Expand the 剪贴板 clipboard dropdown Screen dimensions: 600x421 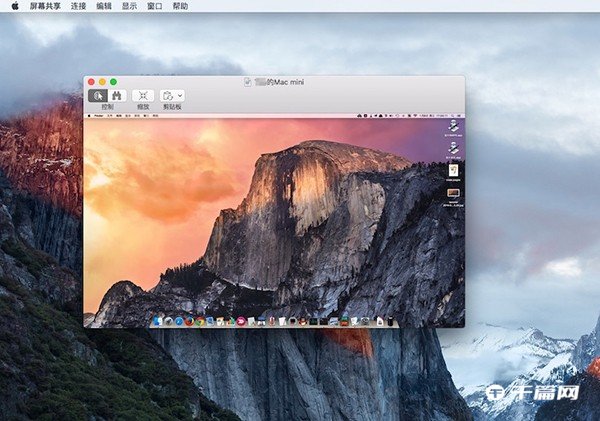172,95
